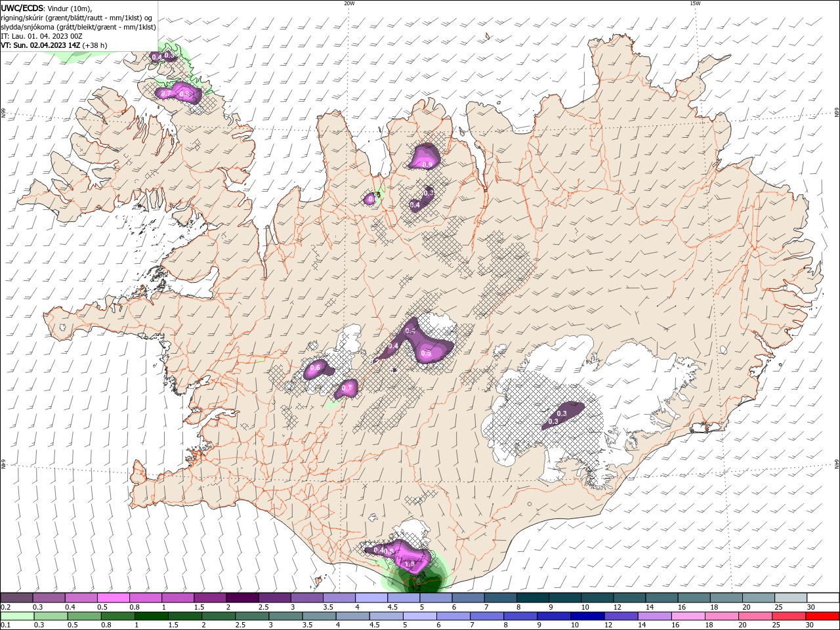This screenshot has width=840, height=630.
Task: Select lower legend light pink swatch at 16
Action: (688, 616)
